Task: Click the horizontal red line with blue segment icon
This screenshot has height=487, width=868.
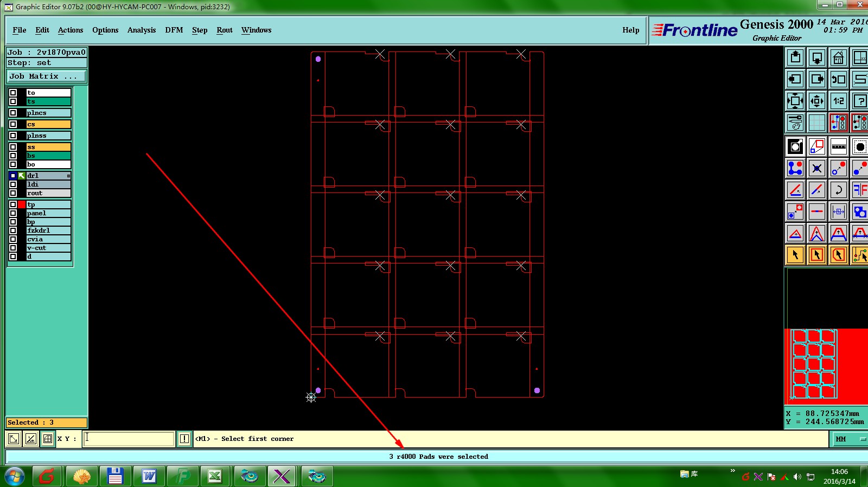Action: click(817, 212)
